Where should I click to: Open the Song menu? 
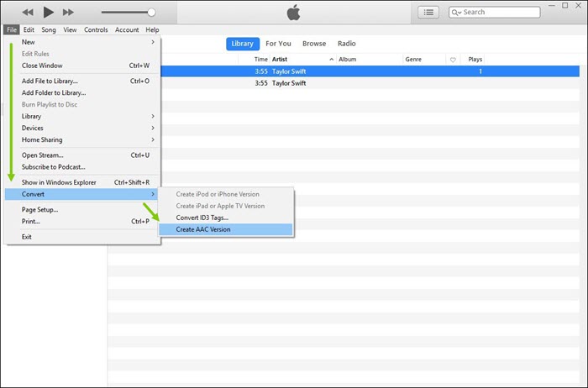point(49,29)
